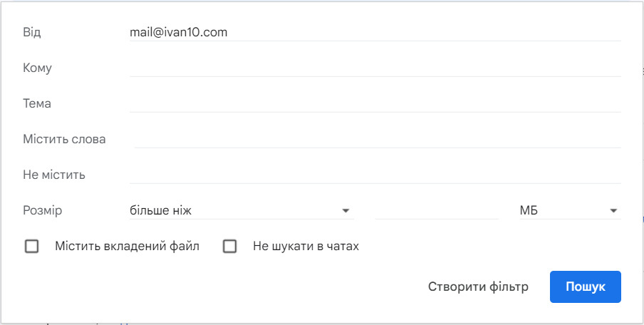Click the "Від" field containing mail@ivan10.com
644x325 pixels.
375,32
